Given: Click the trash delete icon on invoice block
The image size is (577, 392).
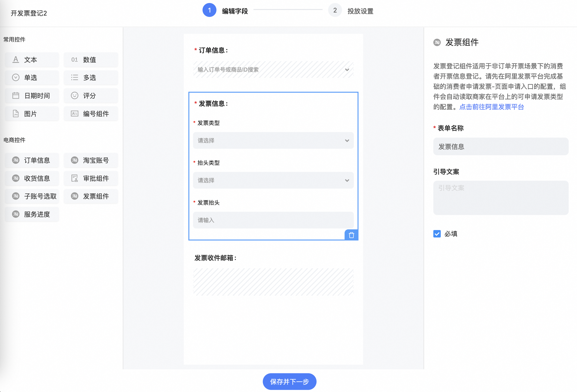Looking at the screenshot, I should (351, 235).
